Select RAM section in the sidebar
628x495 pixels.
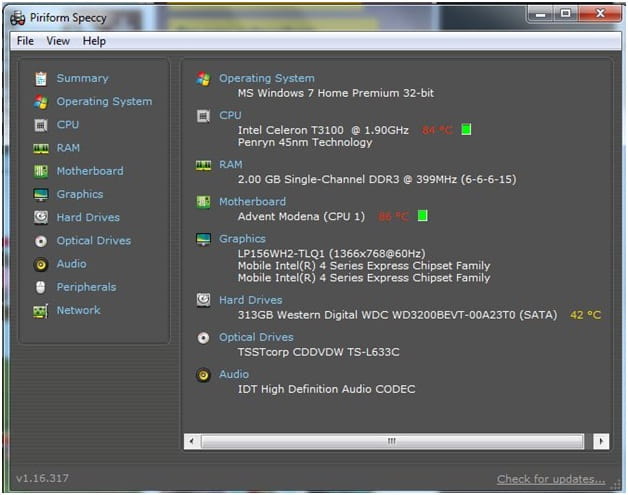coord(68,148)
